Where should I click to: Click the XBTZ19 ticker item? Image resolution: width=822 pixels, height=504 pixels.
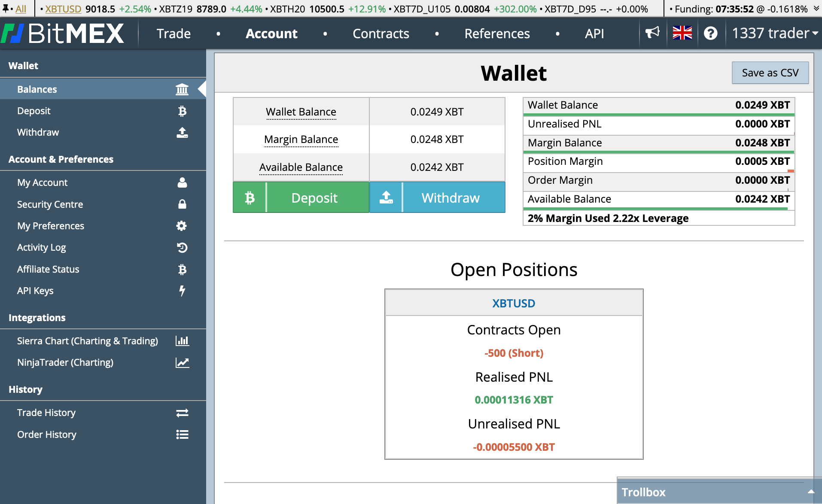210,9
